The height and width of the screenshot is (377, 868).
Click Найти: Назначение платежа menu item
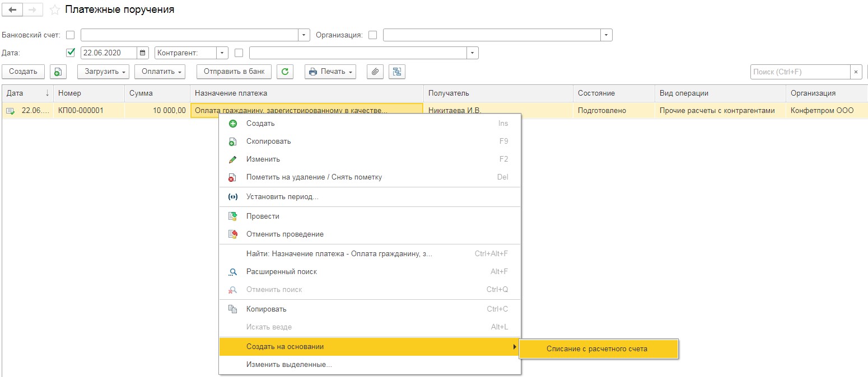click(370, 253)
